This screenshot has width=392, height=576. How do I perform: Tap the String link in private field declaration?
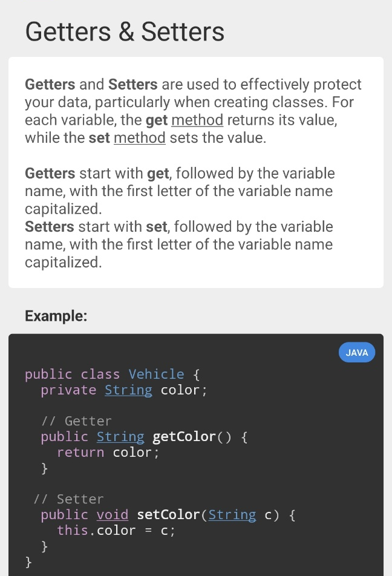pyautogui.click(x=128, y=390)
